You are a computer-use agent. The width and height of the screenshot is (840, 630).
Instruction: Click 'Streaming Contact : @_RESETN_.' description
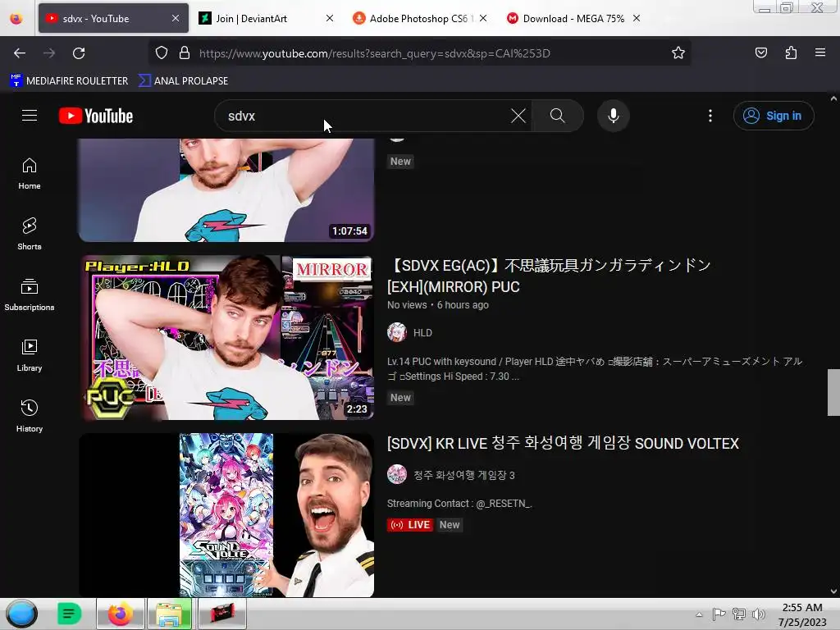click(x=459, y=504)
